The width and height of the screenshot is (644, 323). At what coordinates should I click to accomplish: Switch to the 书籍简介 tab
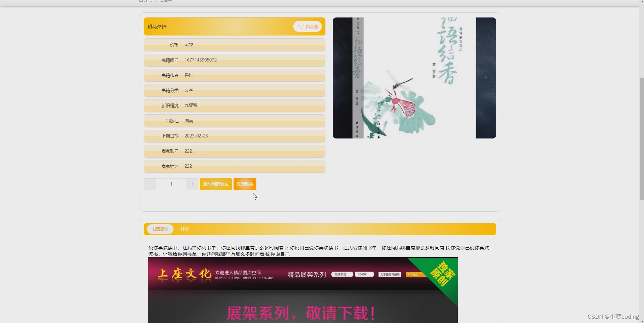tap(160, 229)
